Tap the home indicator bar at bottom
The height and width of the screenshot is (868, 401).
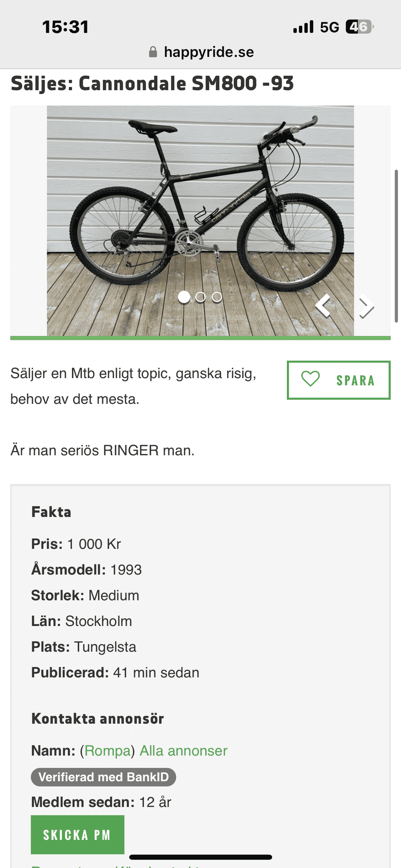[200, 857]
